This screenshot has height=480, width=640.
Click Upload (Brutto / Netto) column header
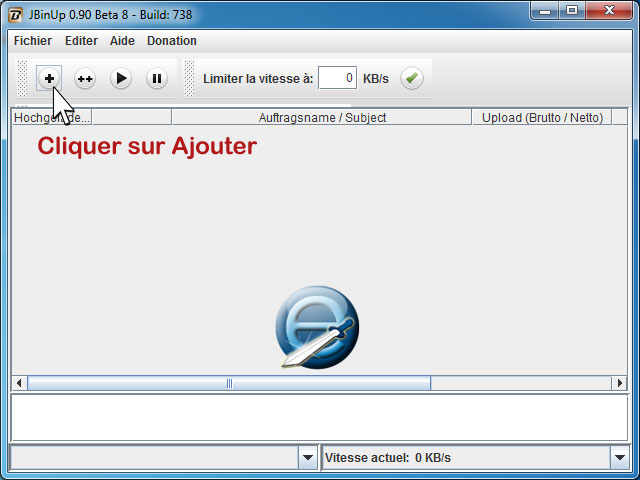pos(542,118)
